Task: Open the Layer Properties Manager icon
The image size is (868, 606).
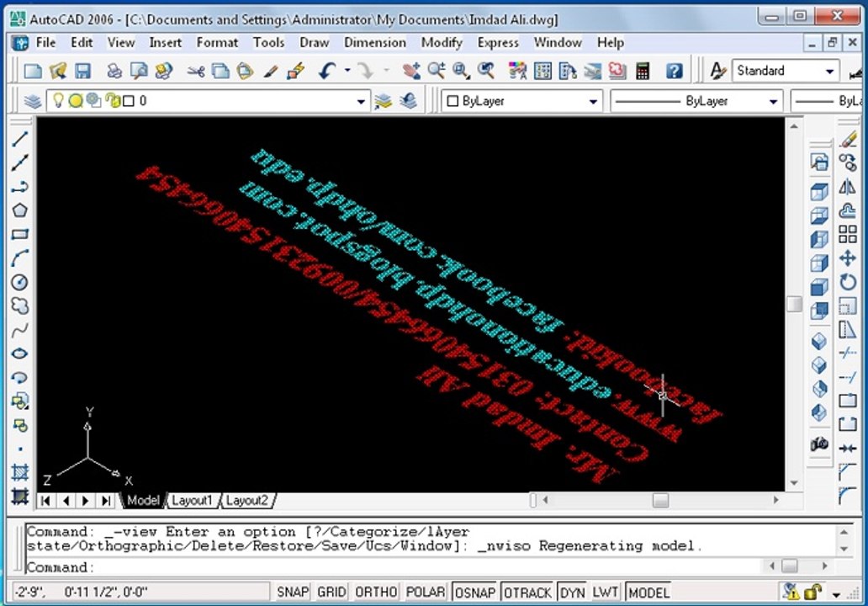Action: coord(32,101)
